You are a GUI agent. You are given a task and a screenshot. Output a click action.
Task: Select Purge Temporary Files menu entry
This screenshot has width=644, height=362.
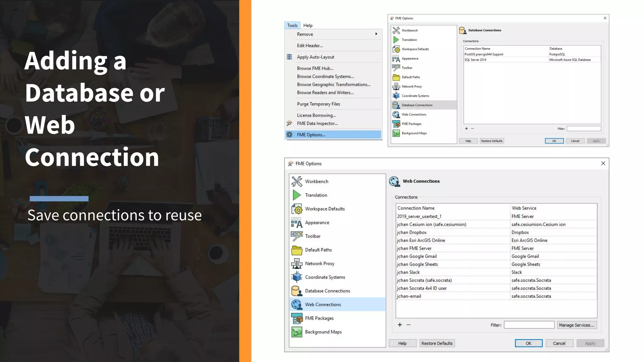point(333,104)
